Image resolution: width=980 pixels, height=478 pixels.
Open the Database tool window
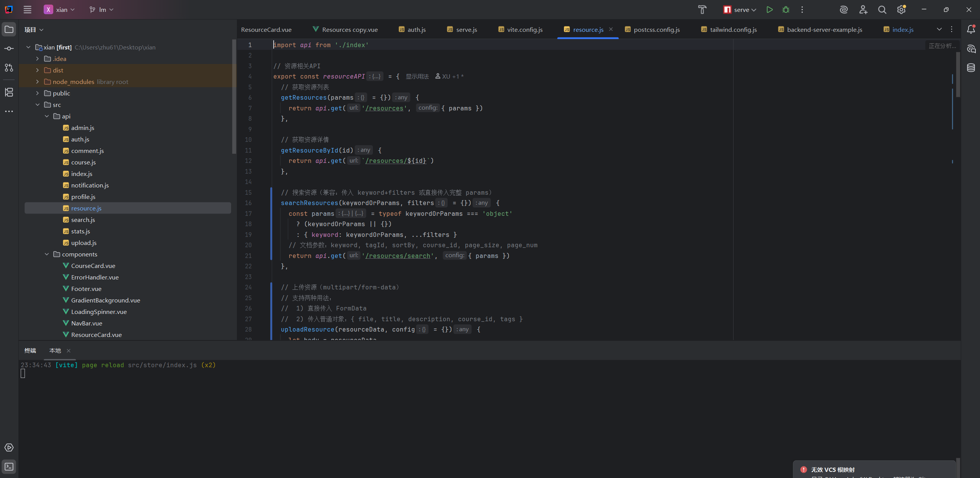click(971, 68)
